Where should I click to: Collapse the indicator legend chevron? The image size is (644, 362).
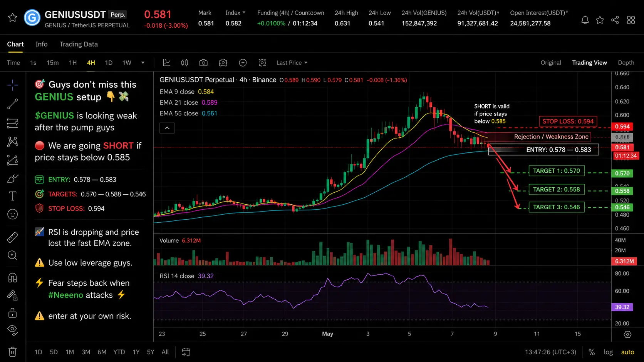167,128
